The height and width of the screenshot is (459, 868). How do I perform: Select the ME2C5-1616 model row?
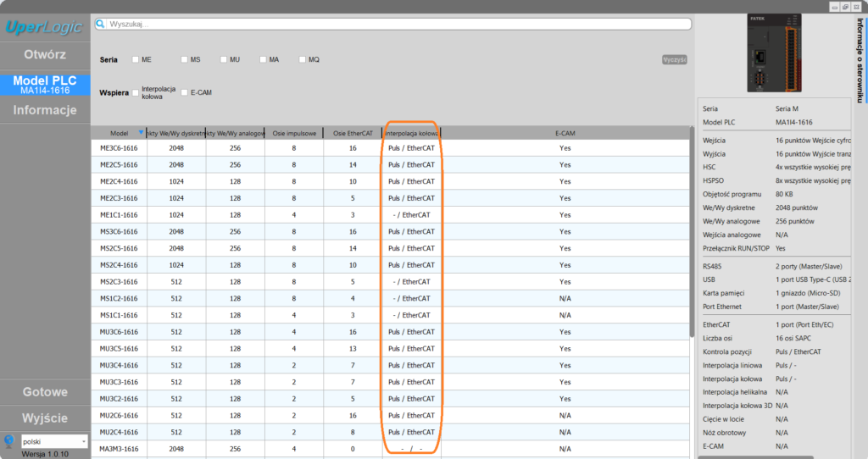(x=390, y=165)
